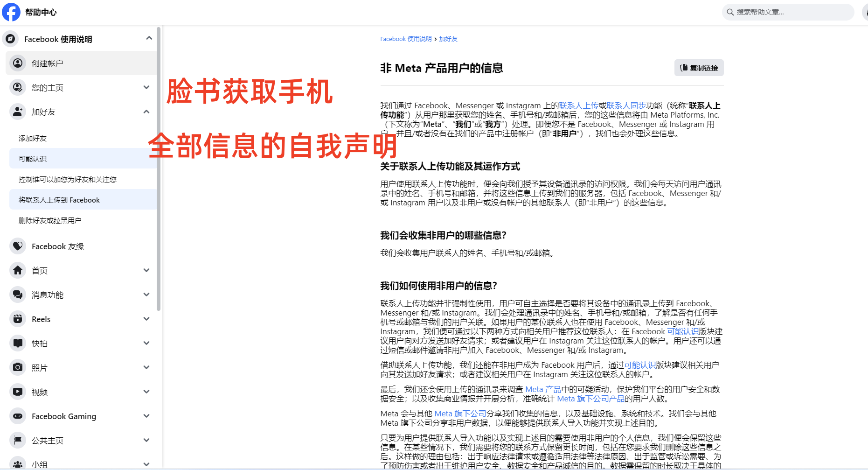This screenshot has height=470, width=868.
Task: Open the Meta 旗下公司产品 link
Action: pyautogui.click(x=590, y=399)
